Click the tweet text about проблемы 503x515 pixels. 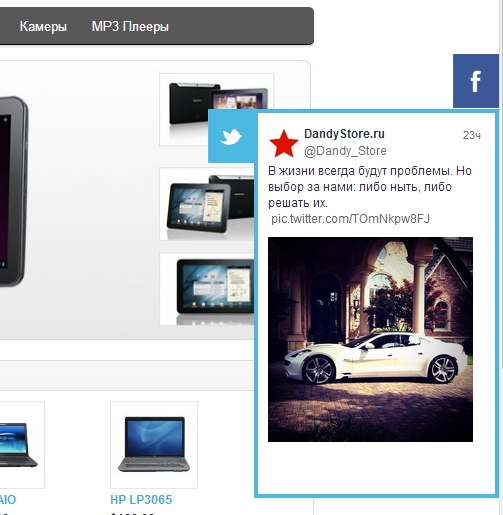coord(370,187)
